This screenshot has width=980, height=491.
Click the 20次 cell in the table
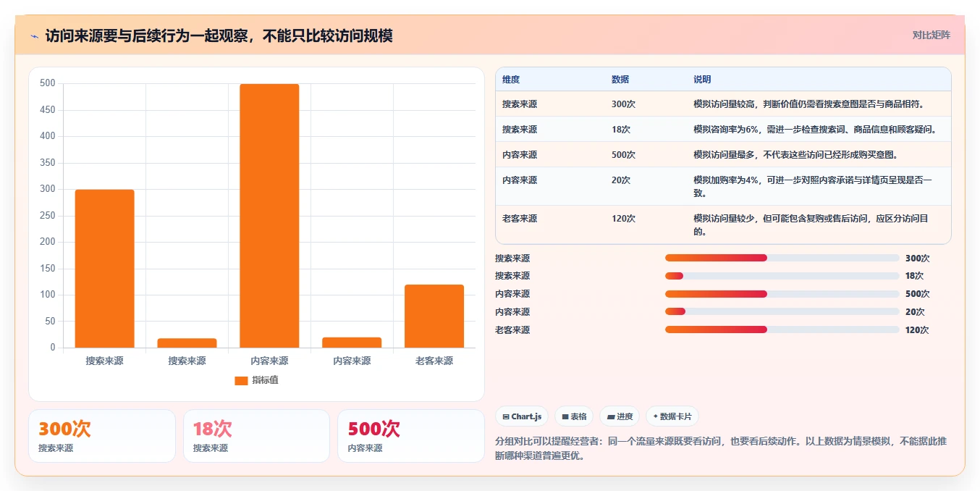(621, 180)
